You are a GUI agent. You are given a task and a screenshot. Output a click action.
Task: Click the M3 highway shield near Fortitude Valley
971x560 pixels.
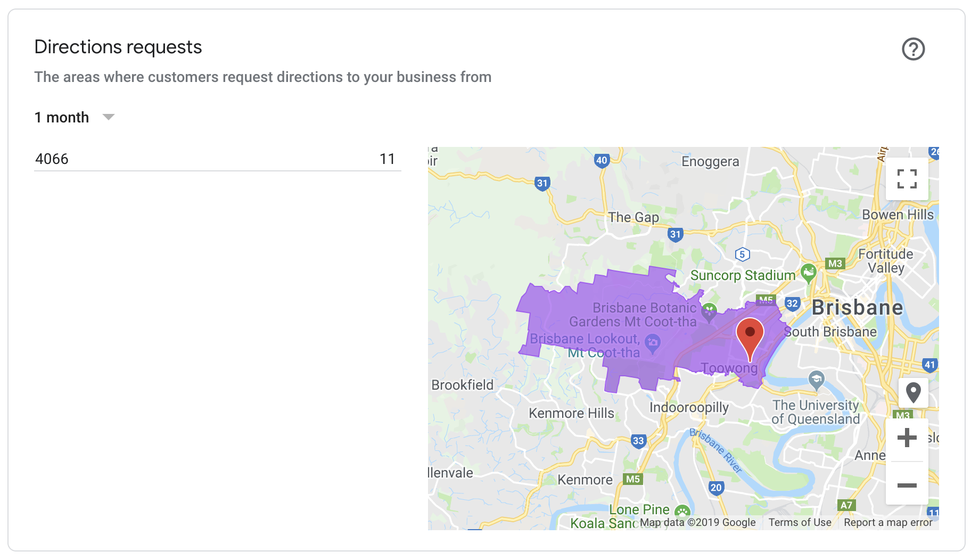pos(835,263)
